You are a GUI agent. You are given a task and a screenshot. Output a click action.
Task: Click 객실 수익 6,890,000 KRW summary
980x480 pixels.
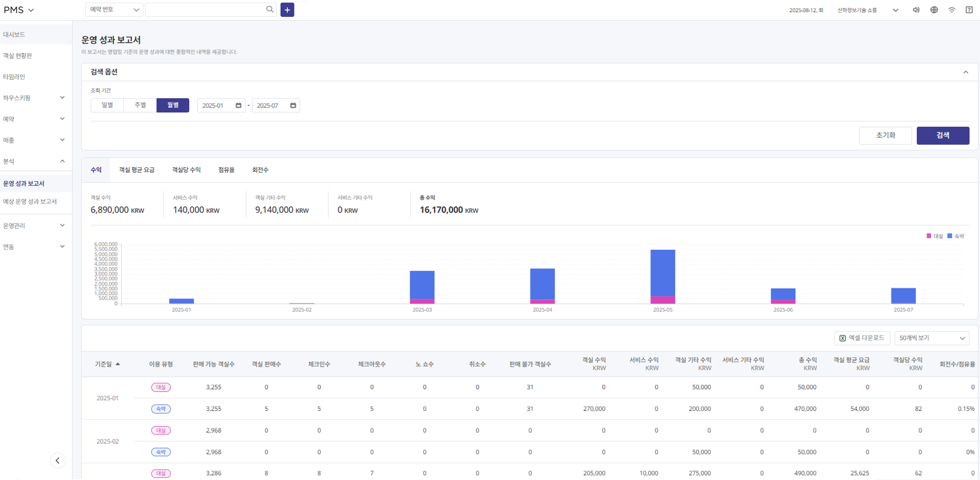tap(117, 205)
